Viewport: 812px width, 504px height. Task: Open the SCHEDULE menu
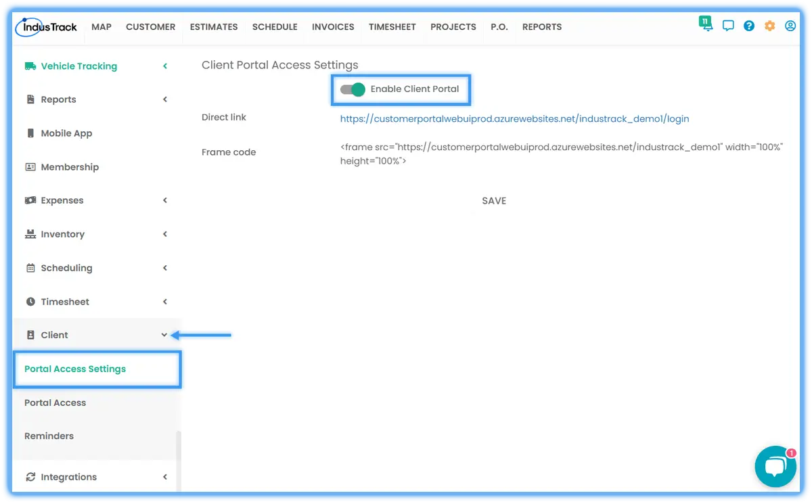(275, 27)
